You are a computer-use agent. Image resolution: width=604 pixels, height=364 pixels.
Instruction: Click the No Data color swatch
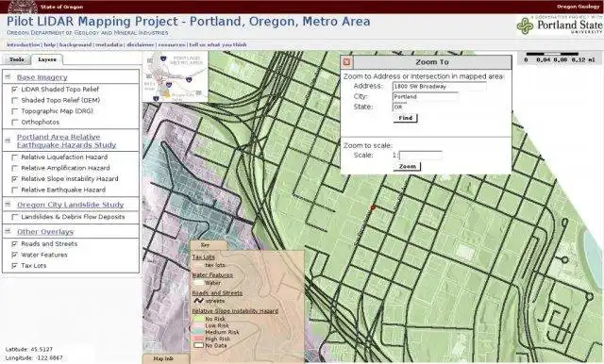[198, 345]
